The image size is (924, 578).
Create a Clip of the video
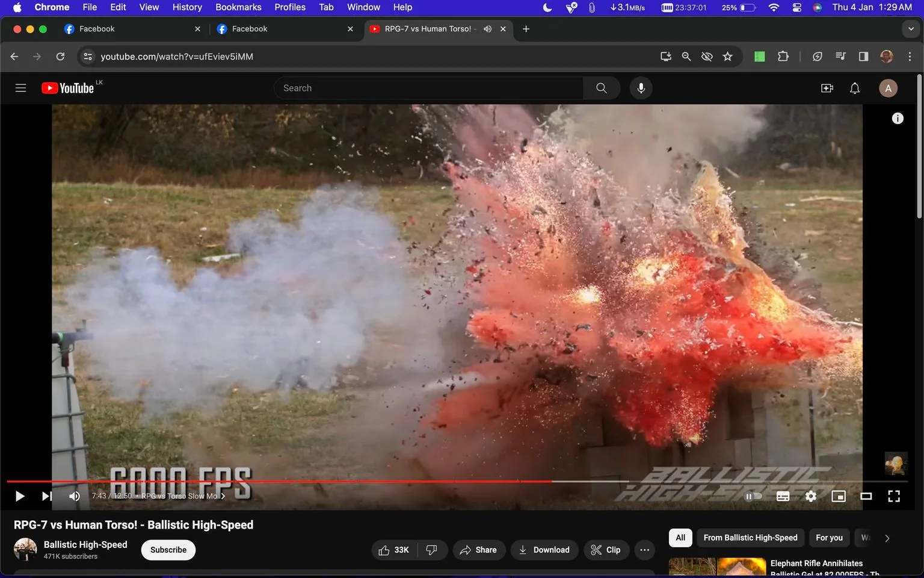[x=606, y=550]
